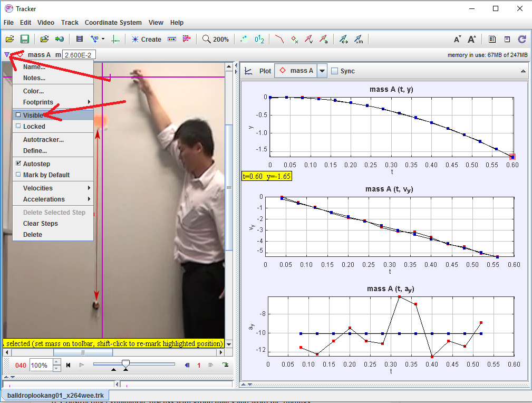The width and height of the screenshot is (532, 403).
Task: Increase play rate with the up stepper
Action: click(57, 362)
